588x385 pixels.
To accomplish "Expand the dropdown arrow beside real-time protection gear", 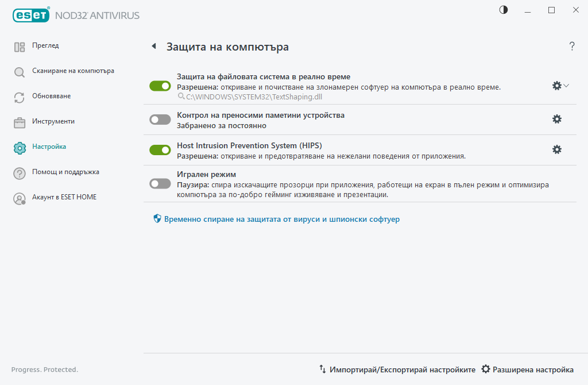I will coord(567,86).
